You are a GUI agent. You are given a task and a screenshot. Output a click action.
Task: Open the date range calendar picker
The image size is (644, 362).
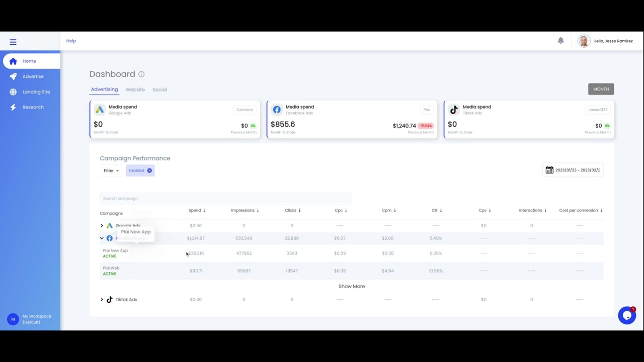point(549,170)
